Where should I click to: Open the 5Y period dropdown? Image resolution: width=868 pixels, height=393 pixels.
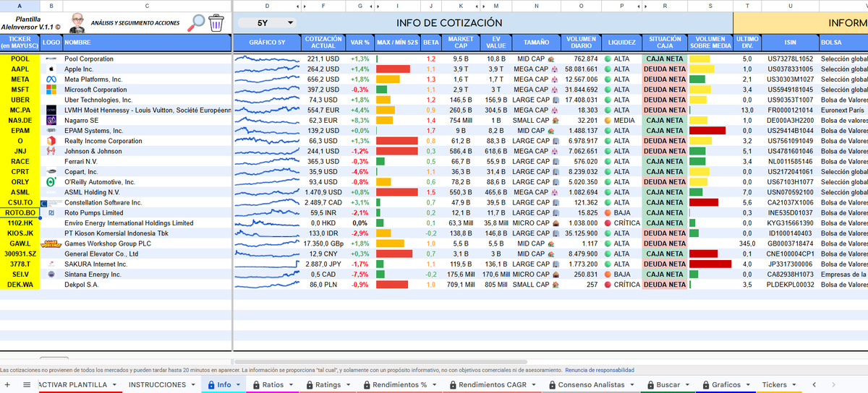click(267, 22)
